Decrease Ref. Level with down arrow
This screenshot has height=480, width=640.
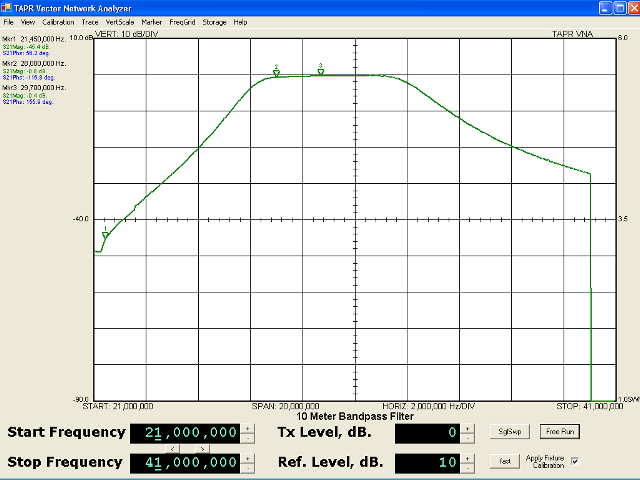[x=465, y=467]
